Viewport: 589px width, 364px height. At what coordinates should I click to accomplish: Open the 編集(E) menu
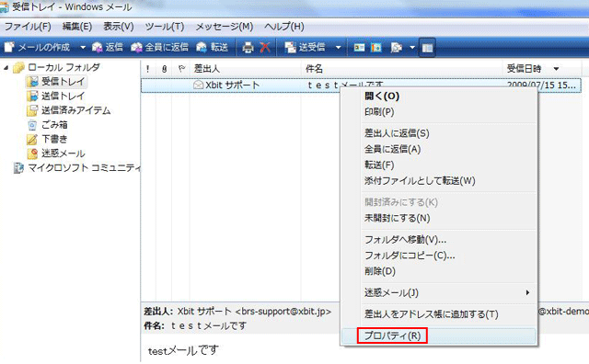coord(77,27)
